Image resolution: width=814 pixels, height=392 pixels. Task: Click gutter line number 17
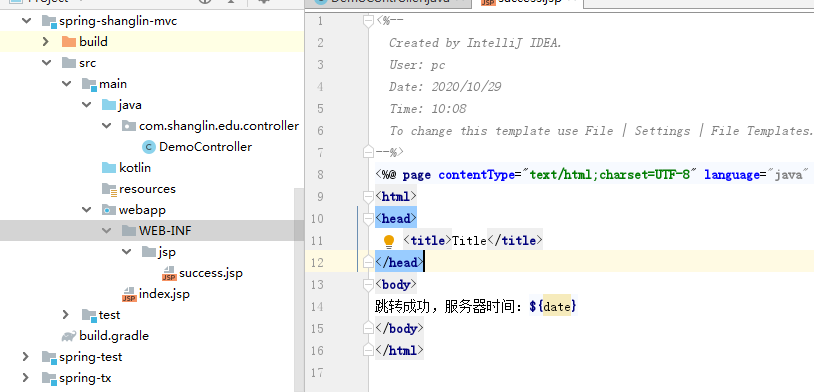tap(317, 372)
